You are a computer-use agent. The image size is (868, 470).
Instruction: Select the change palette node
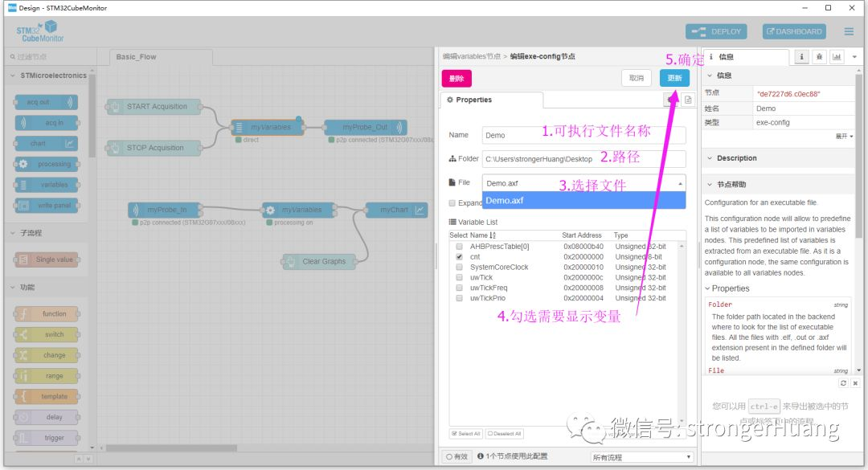tap(46, 355)
